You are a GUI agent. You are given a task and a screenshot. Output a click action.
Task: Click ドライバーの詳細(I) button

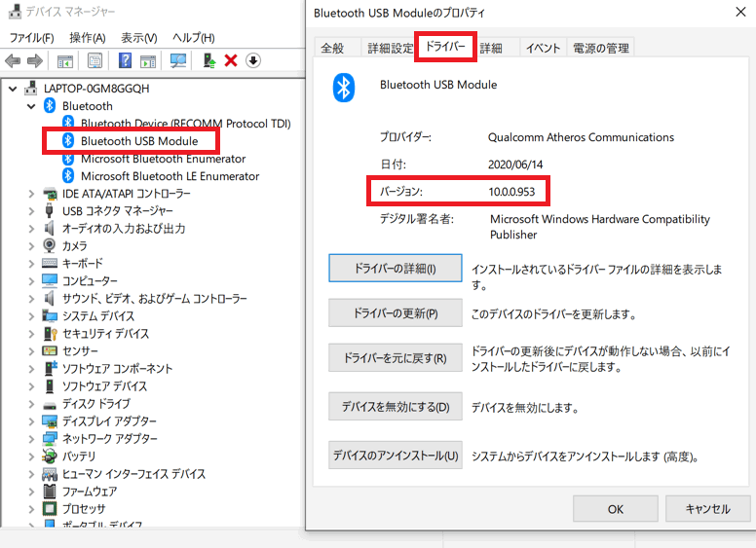(x=396, y=269)
